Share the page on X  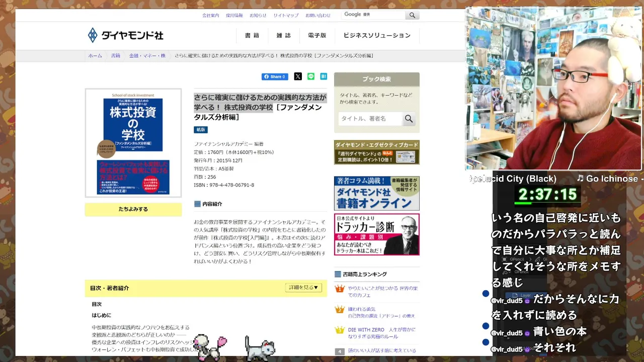click(298, 76)
